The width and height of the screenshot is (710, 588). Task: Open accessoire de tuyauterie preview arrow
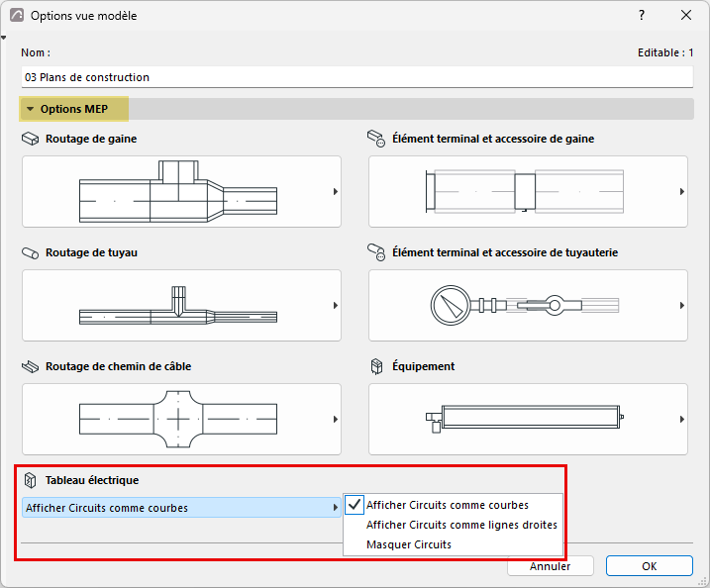(682, 306)
